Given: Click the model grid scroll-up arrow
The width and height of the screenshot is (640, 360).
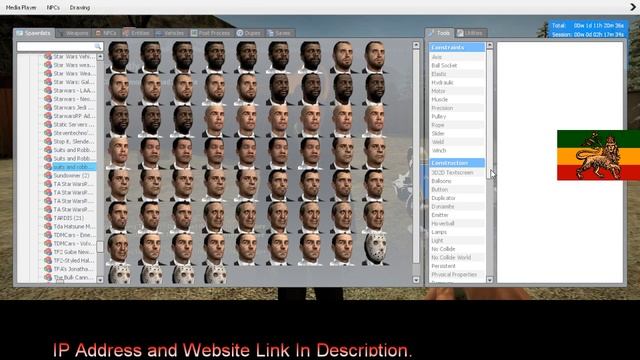Looking at the screenshot, I should pos(416,45).
